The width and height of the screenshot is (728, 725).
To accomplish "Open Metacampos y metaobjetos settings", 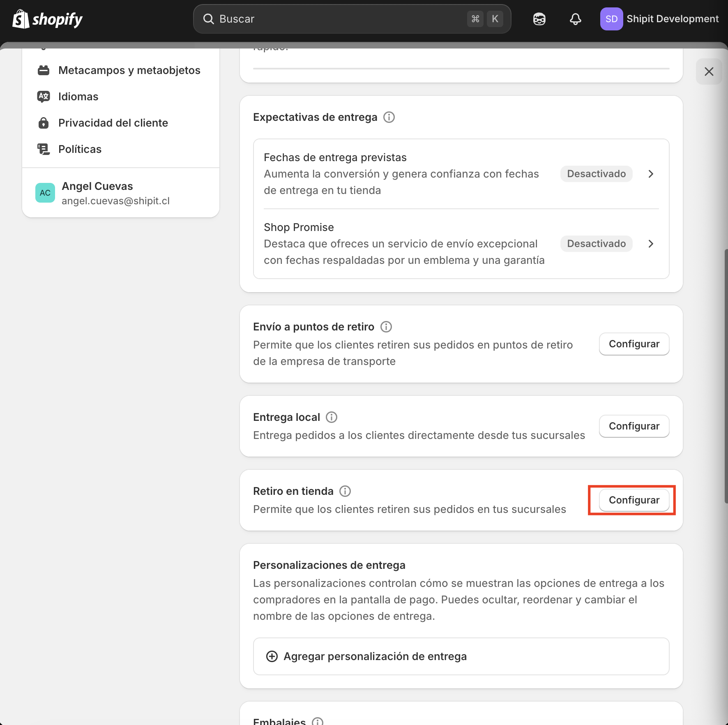I will [x=129, y=70].
